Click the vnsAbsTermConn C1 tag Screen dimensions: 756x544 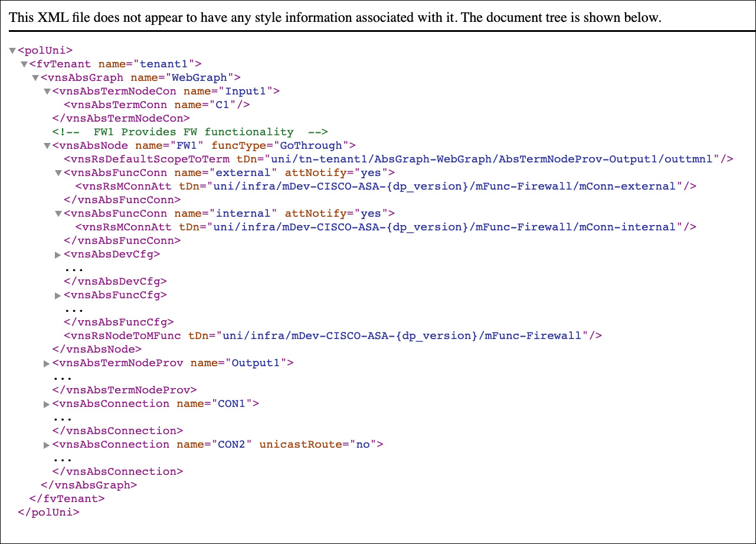pyautogui.click(x=157, y=105)
